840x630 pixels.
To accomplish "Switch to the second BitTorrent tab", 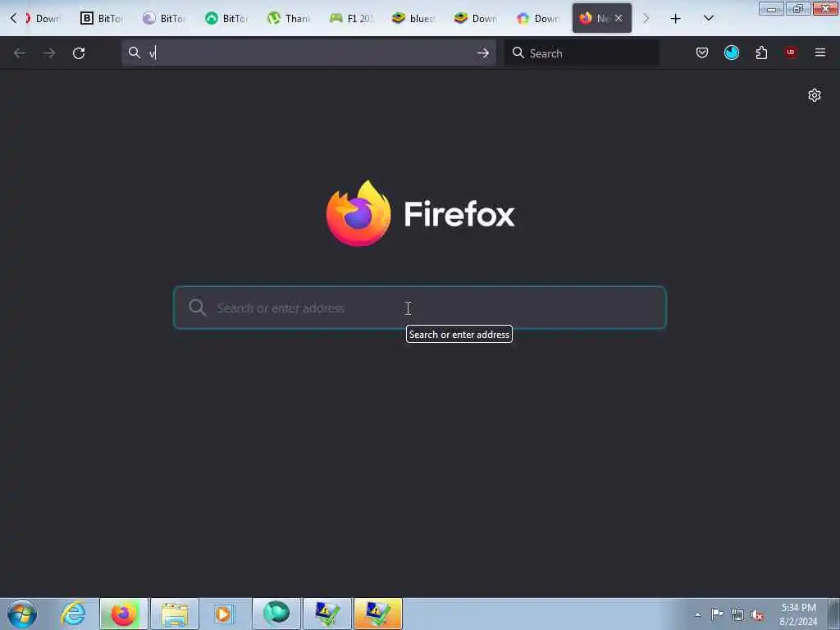I will (164, 18).
